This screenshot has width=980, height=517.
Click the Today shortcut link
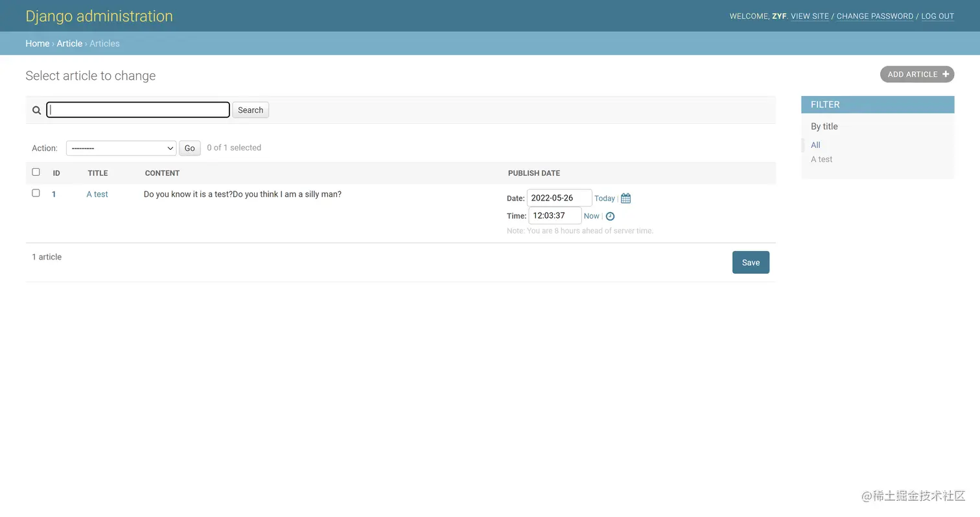click(604, 198)
